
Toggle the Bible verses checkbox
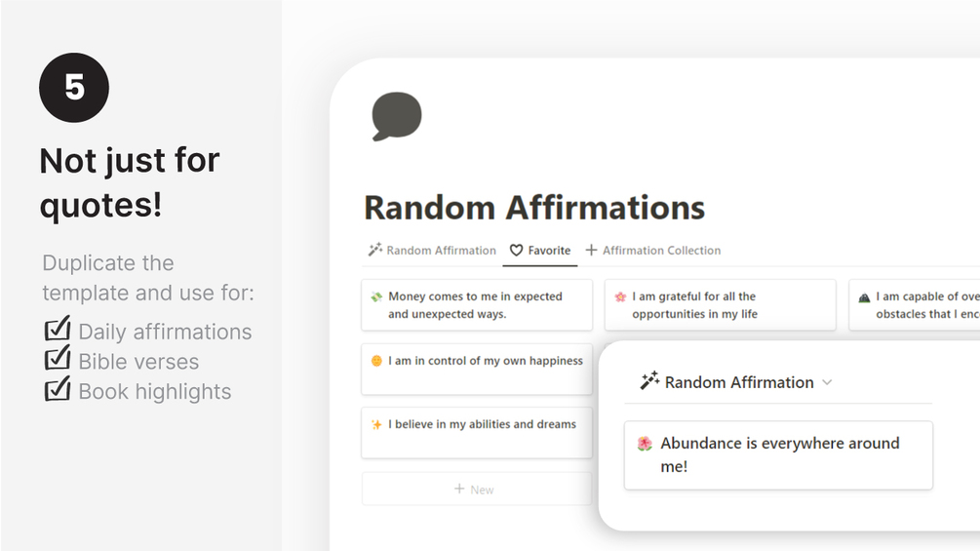[58, 360]
